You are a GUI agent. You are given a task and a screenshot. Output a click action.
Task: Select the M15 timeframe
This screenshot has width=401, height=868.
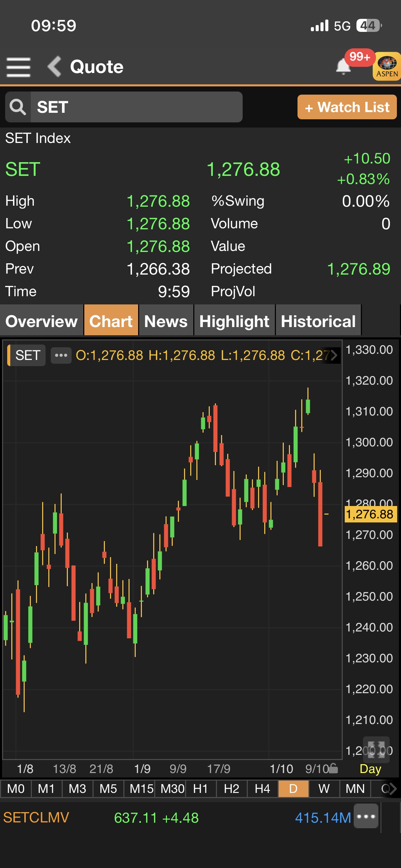(141, 789)
